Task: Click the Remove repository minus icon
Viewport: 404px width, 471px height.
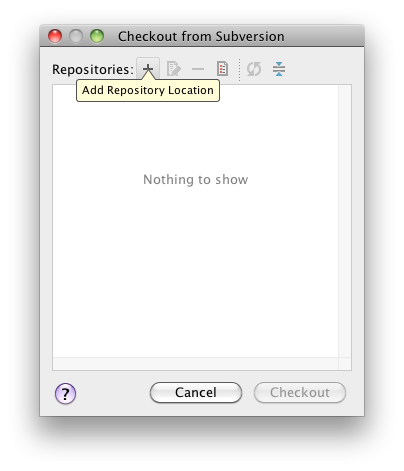Action: 198,69
